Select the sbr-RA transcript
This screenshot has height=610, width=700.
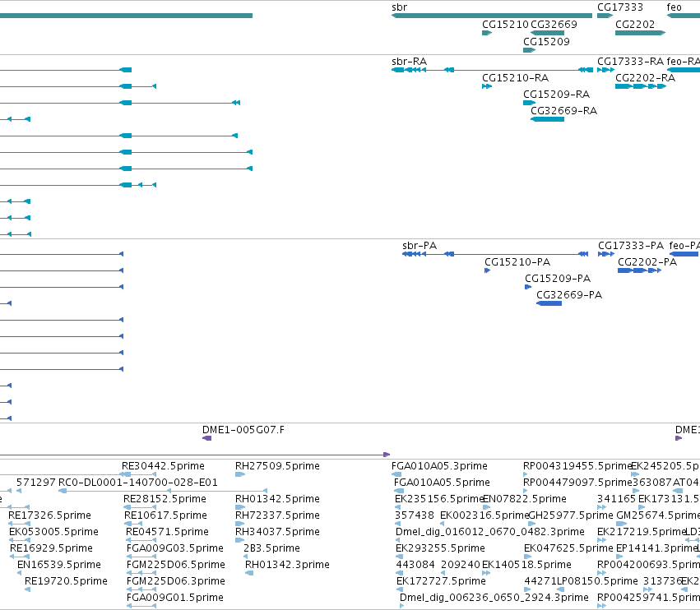pos(493,70)
